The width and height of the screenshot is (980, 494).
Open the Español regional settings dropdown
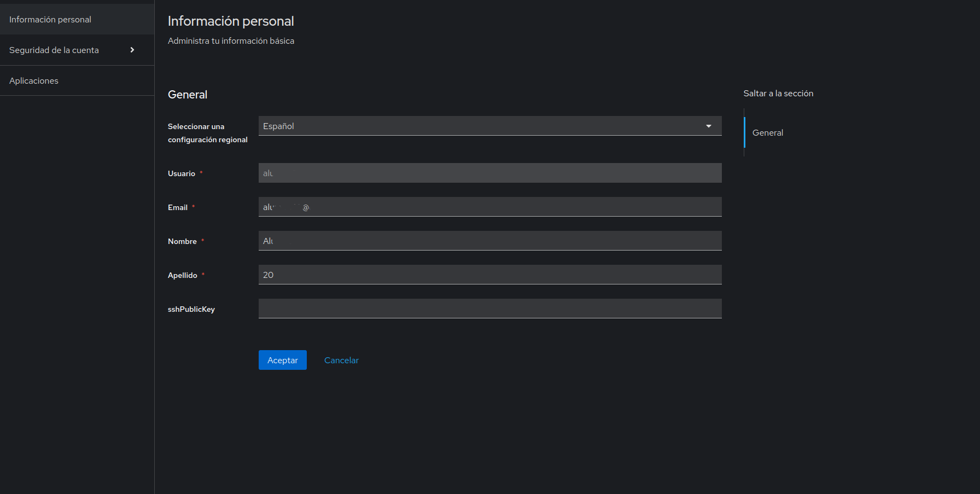[x=481, y=126]
